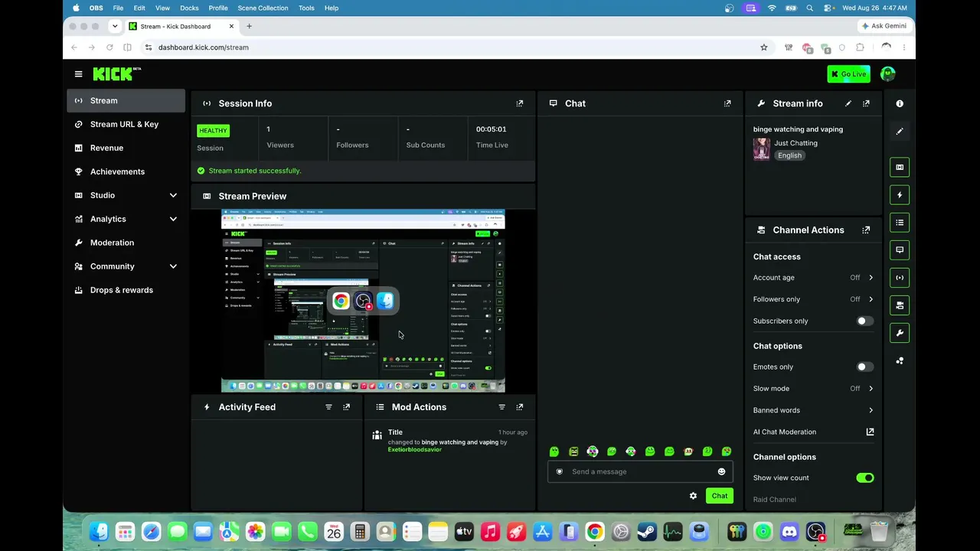Viewport: 980px width, 551px height.
Task: Click the Kick logo
Action: [117, 73]
